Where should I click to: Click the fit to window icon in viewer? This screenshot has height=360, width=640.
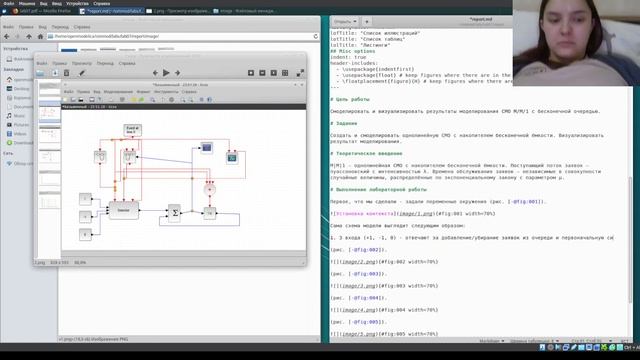click(285, 73)
